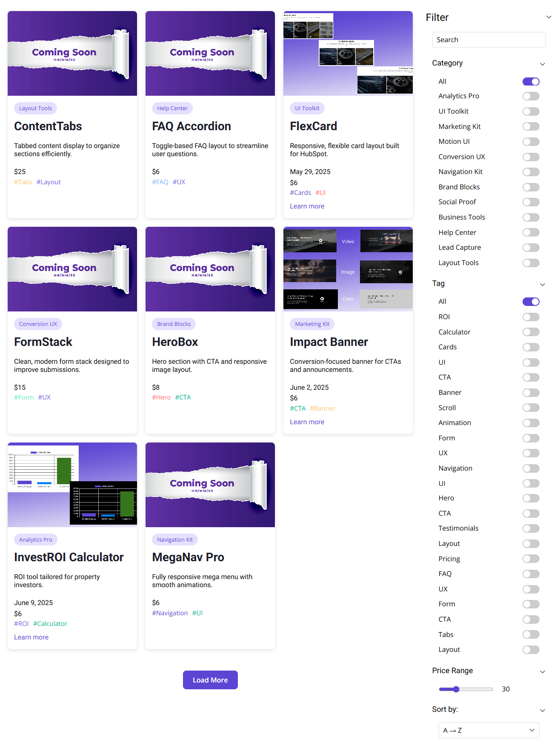
Task: Click the InvestROI Calculator chart thumbnail
Action: 72,485
